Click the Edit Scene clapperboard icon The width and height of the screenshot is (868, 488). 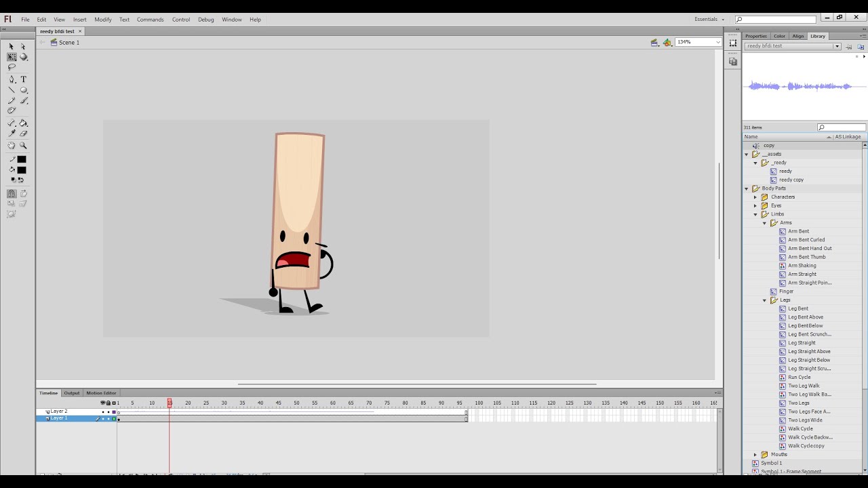tap(654, 42)
